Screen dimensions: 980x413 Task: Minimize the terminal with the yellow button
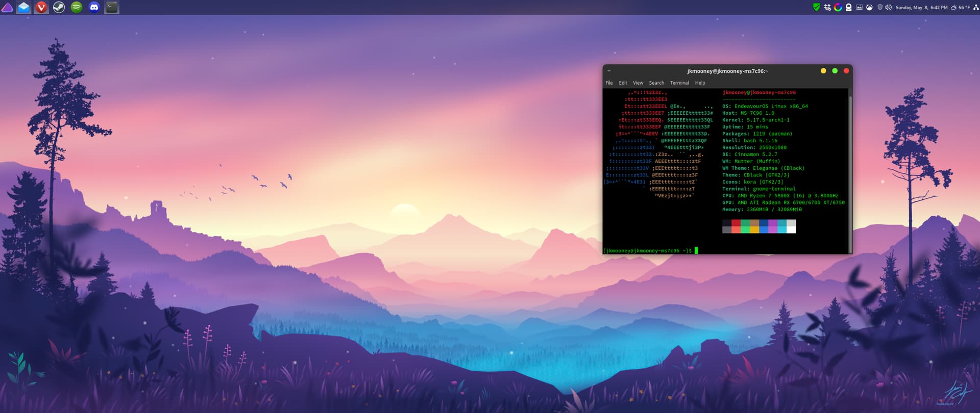point(823,71)
